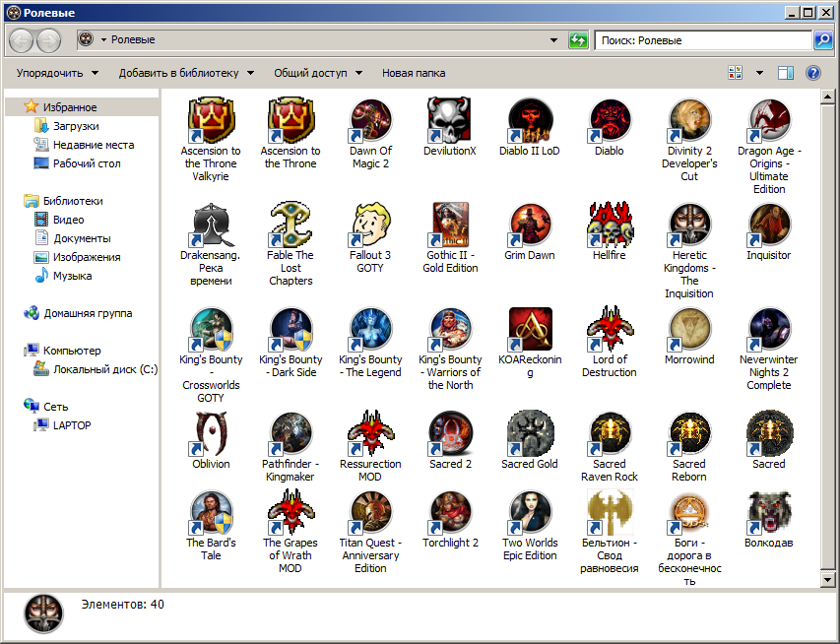Open Explorer help
The height and width of the screenshot is (644, 840).
[x=812, y=73]
